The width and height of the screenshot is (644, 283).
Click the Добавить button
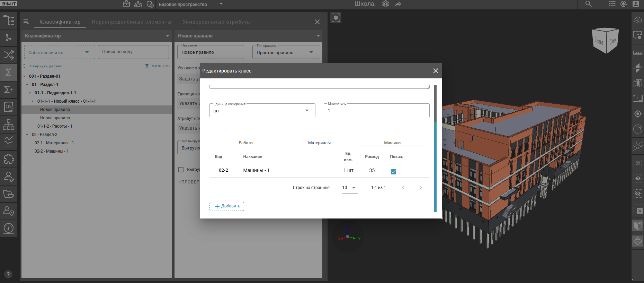(x=227, y=206)
